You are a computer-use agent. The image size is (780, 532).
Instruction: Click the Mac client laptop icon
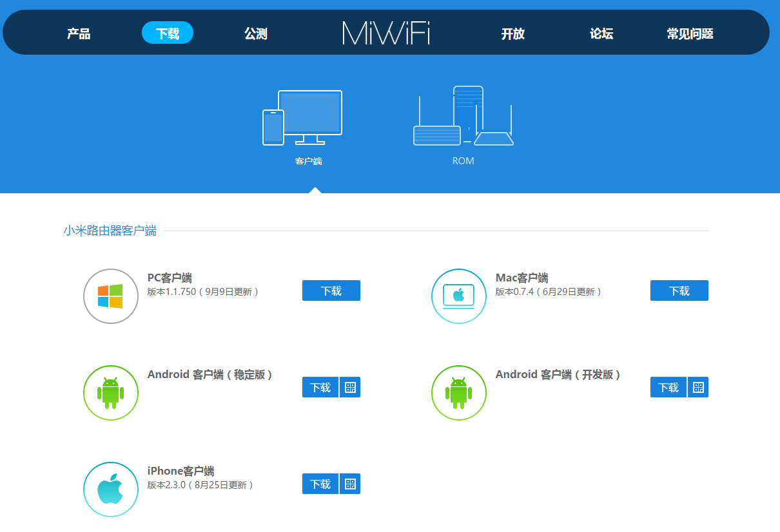459,296
